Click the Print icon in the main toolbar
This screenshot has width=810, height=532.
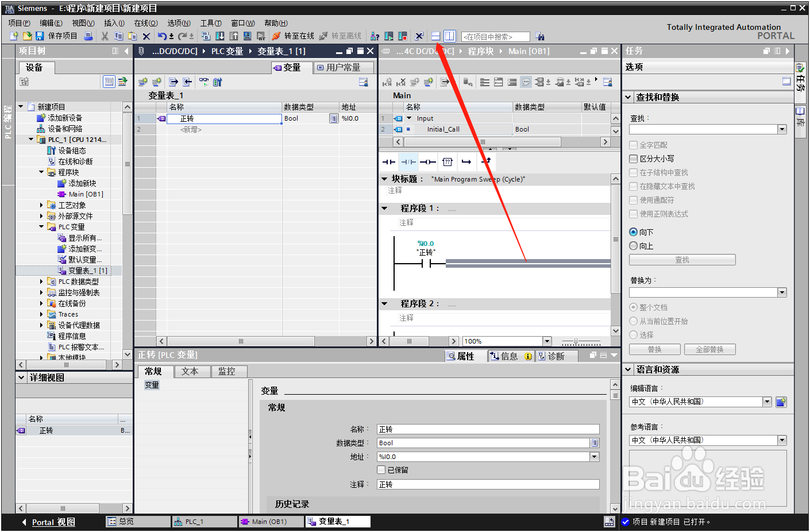click(x=88, y=36)
